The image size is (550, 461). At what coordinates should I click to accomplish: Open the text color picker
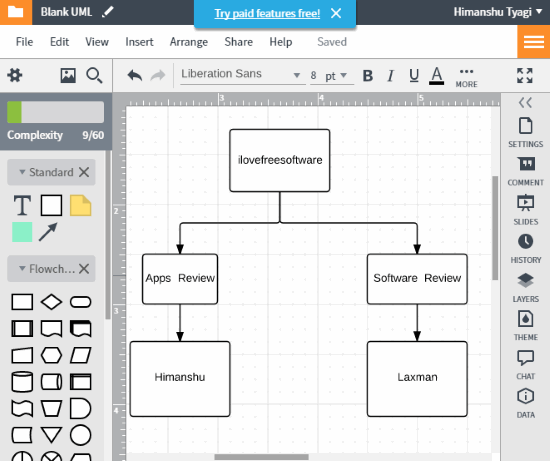[436, 76]
